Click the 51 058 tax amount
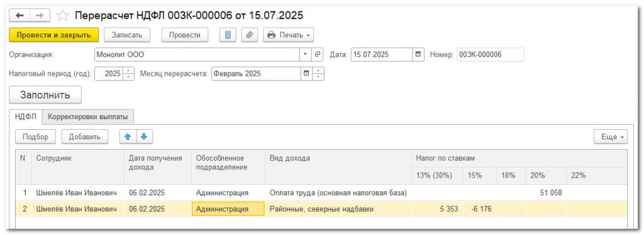Image resolution: width=644 pixels, height=235 pixels. (x=551, y=193)
